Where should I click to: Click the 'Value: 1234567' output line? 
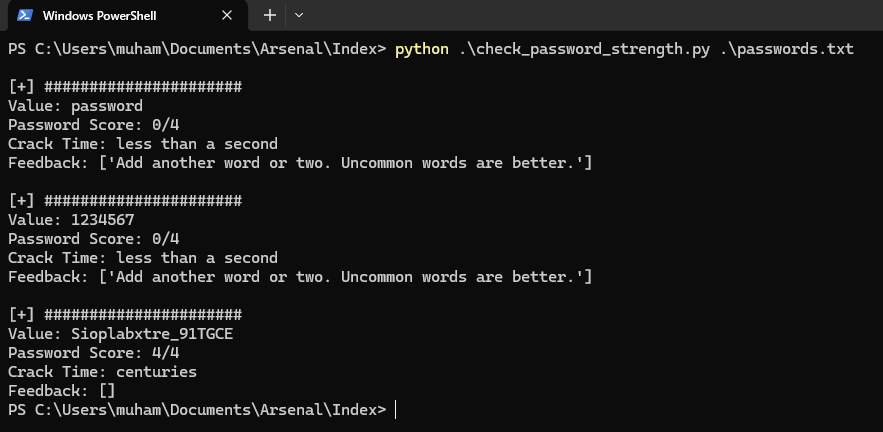coord(72,220)
